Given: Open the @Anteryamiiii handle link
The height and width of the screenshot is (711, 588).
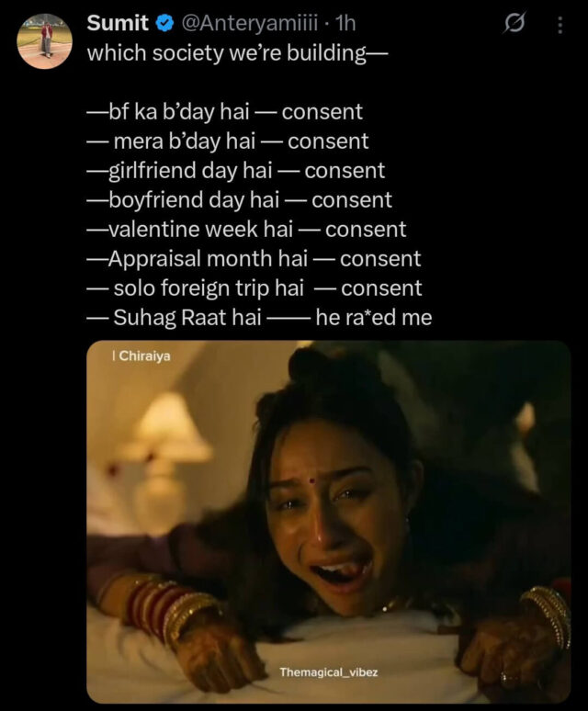Looking at the screenshot, I should [250, 24].
